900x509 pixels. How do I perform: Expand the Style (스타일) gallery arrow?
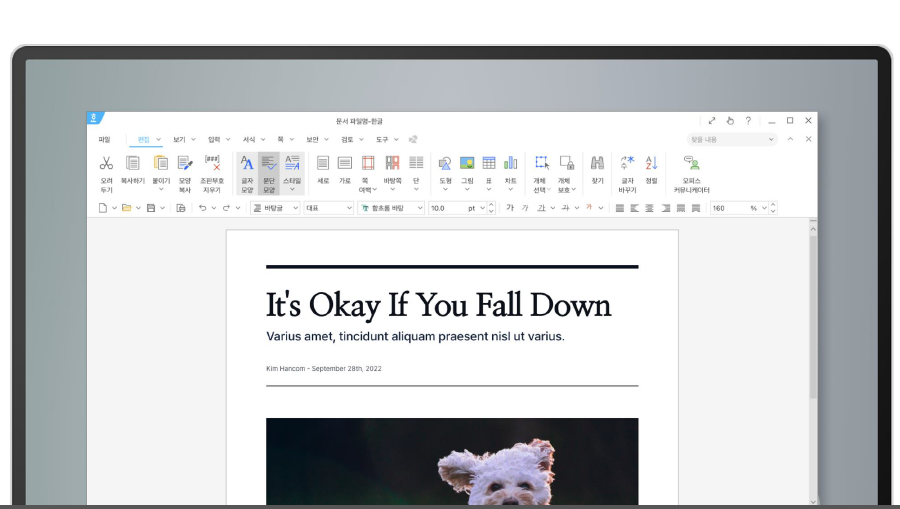pyautogui.click(x=292, y=189)
